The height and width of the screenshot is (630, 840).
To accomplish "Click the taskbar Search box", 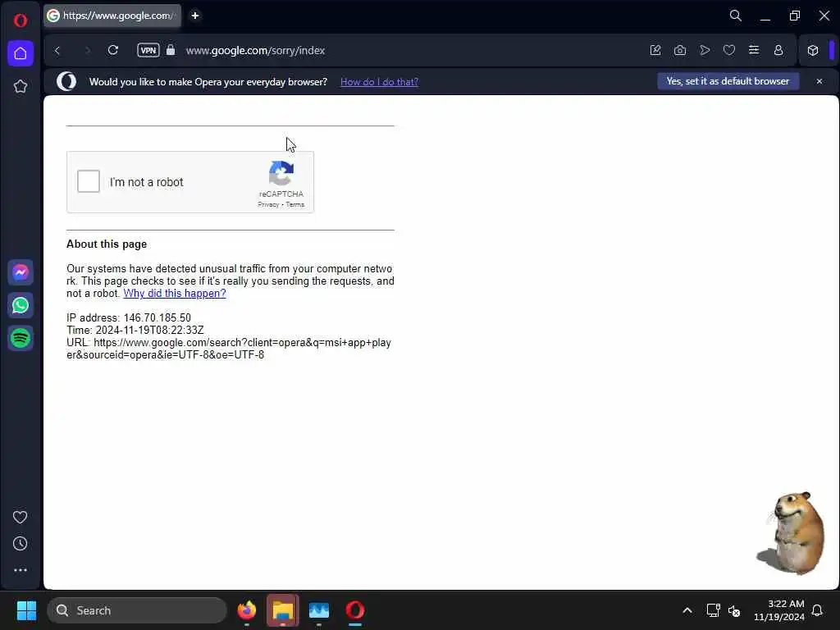I will click(x=137, y=610).
